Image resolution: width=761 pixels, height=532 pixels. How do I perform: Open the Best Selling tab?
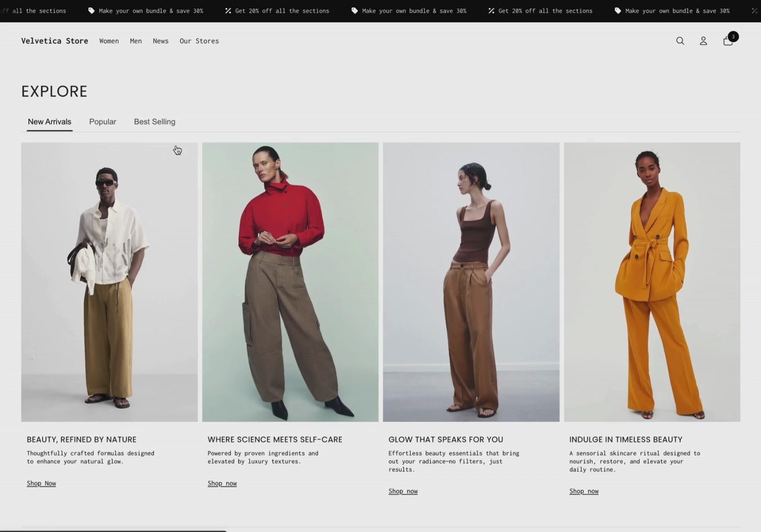pyautogui.click(x=154, y=122)
